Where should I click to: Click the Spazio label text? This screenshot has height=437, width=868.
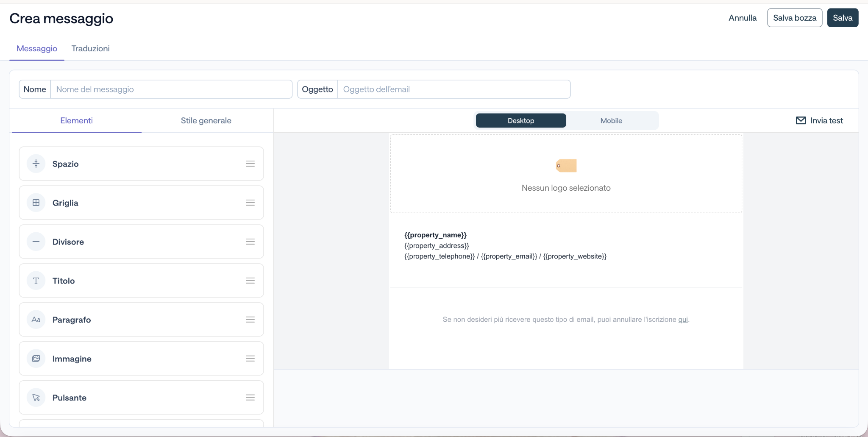[65, 164]
